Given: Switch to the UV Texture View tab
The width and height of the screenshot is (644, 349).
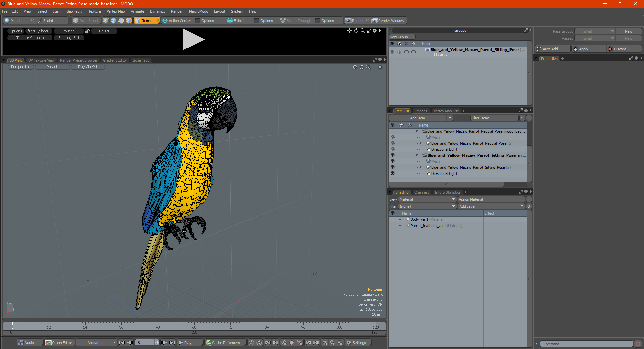Looking at the screenshot, I should [41, 60].
